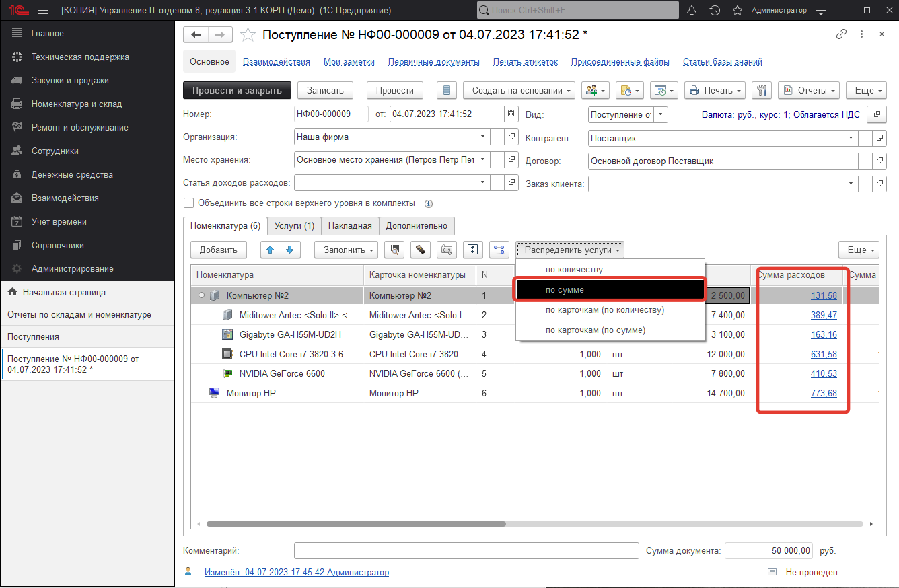Expand the Организация dropdown arrow
The image size is (899, 588).
coord(482,137)
